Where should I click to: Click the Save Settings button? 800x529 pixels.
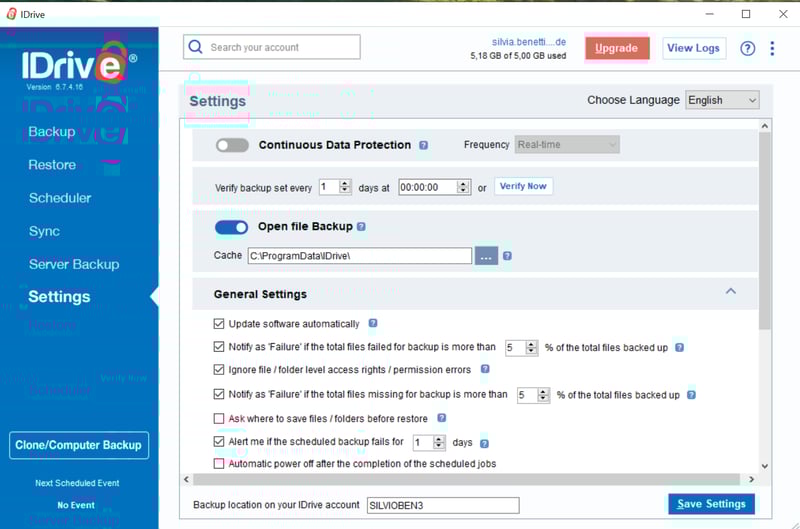(x=711, y=504)
